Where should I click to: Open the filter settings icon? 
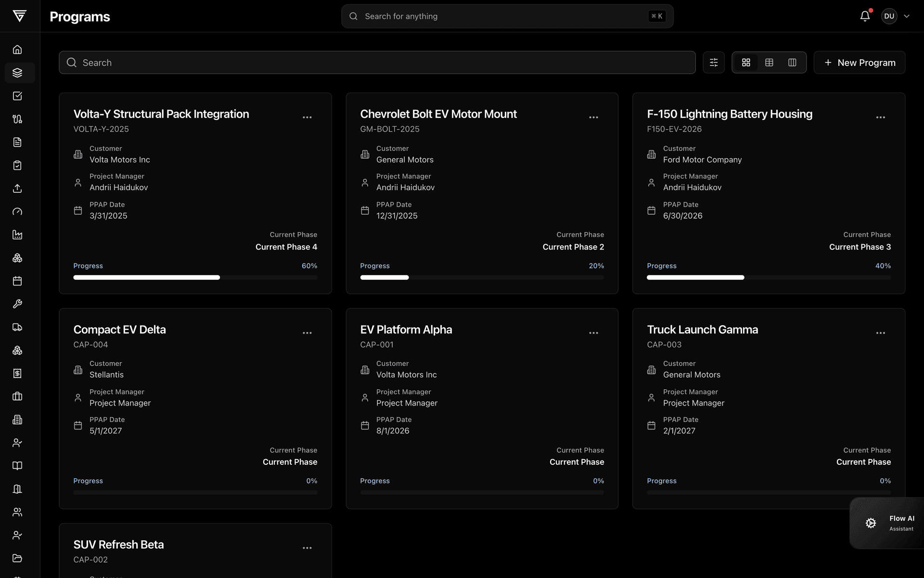point(714,63)
